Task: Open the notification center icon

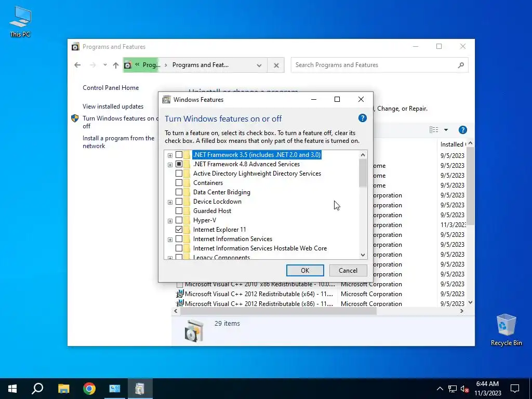Action: click(x=515, y=389)
